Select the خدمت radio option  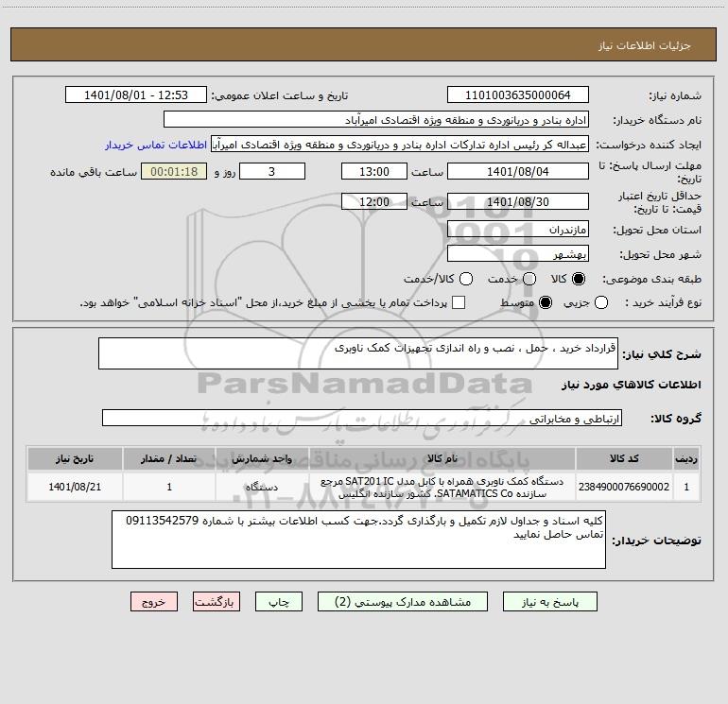point(529,279)
